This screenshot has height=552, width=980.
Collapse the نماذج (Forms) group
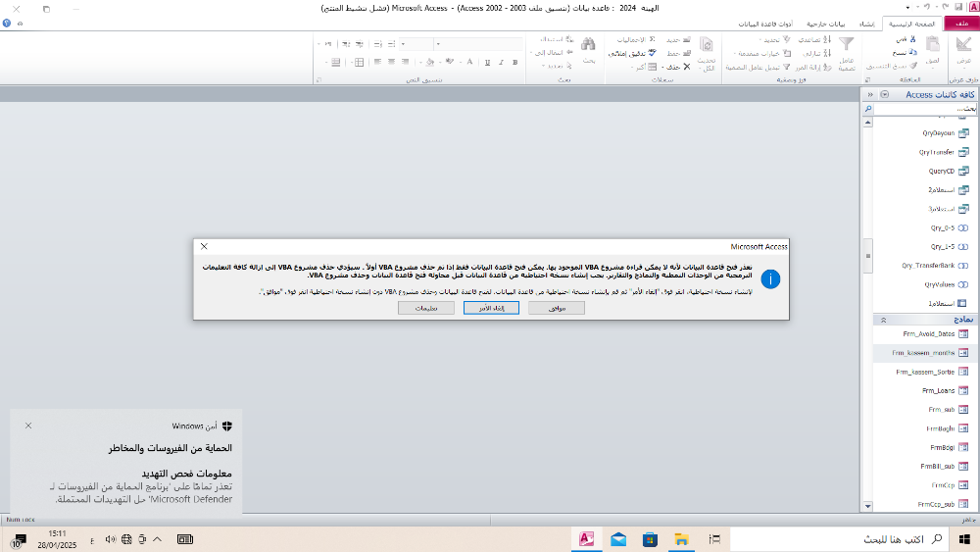[x=883, y=320]
